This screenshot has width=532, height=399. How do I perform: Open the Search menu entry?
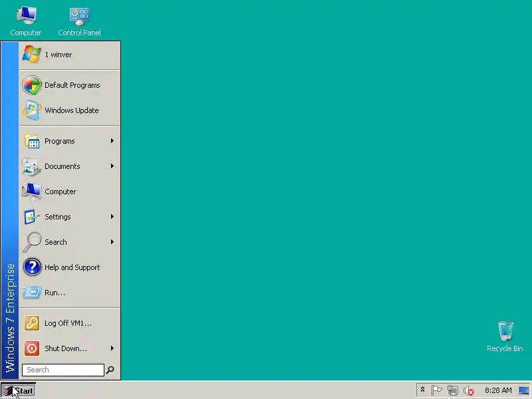click(70, 242)
